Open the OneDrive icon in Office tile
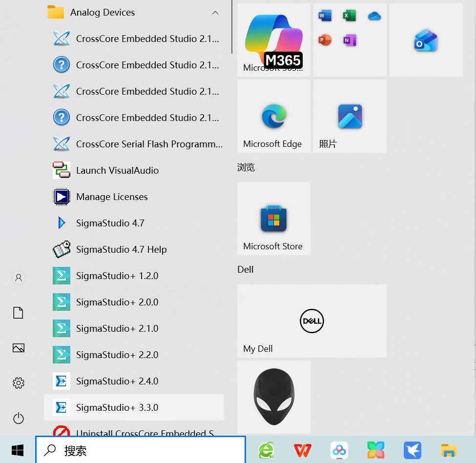The width and height of the screenshot is (476, 463). click(x=374, y=16)
